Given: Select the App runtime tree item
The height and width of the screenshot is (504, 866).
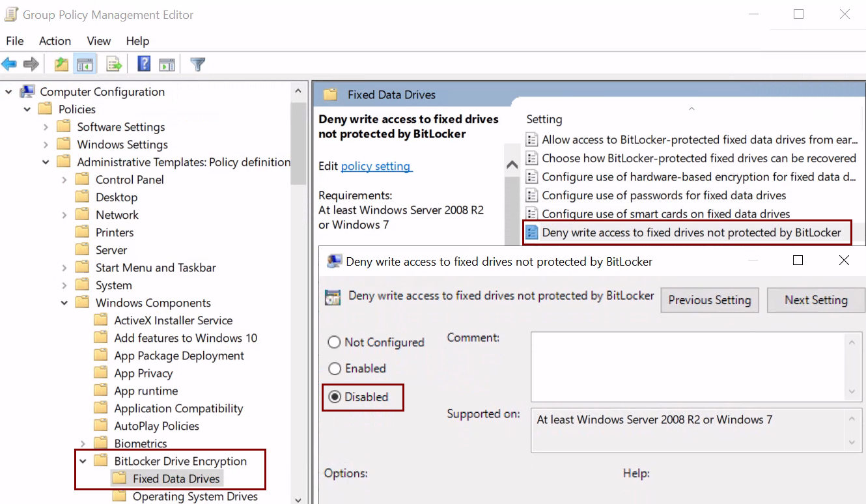Looking at the screenshot, I should click(146, 390).
